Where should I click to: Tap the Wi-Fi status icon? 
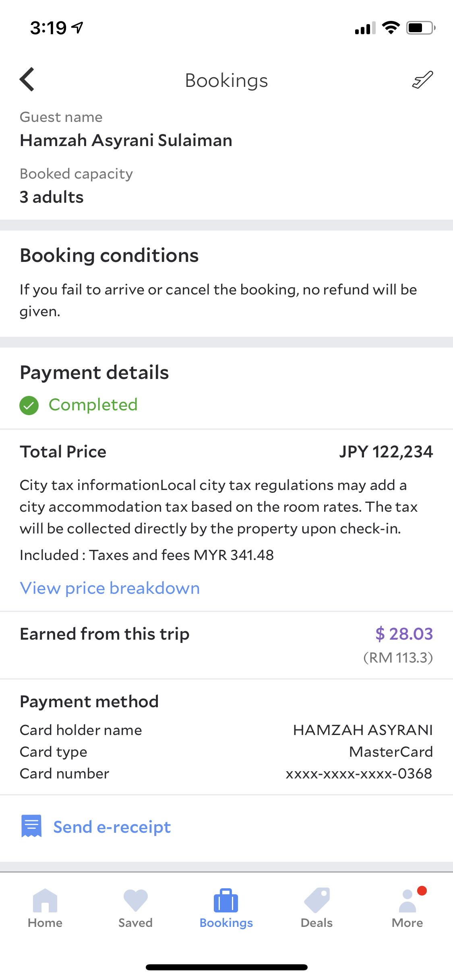391,28
